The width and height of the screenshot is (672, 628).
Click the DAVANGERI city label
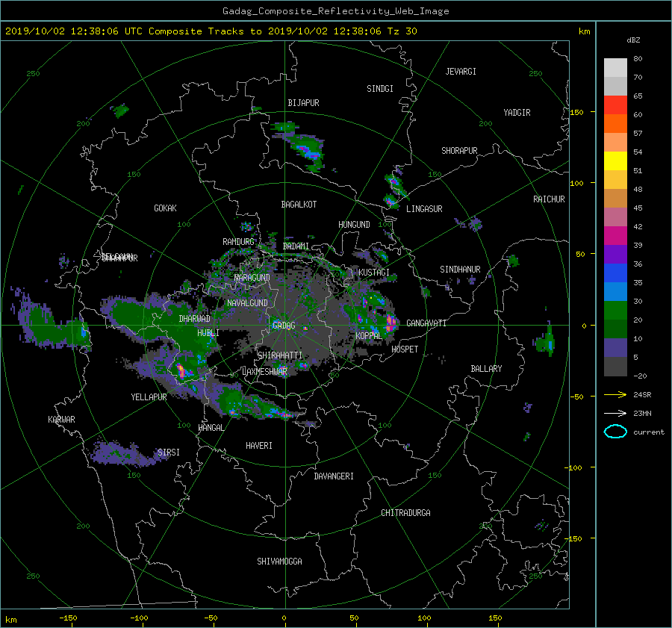[334, 476]
